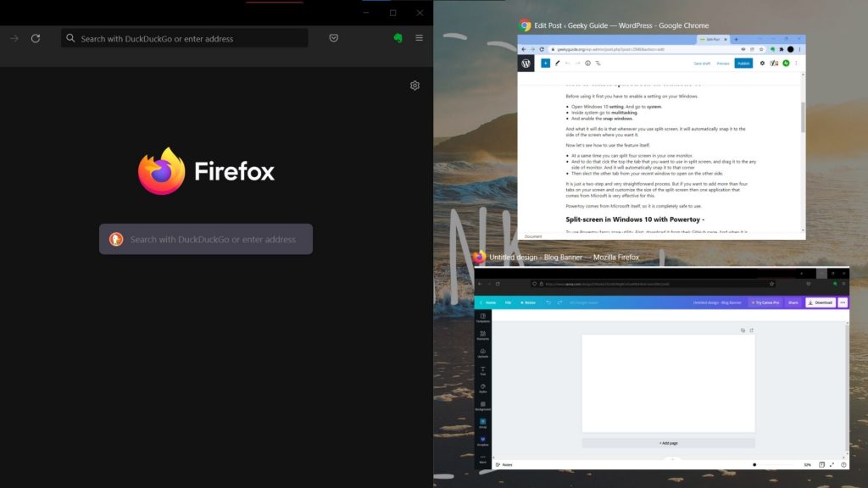
Task: Click the green circular plugin icon in WordPress toolbar
Action: pyautogui.click(x=786, y=63)
